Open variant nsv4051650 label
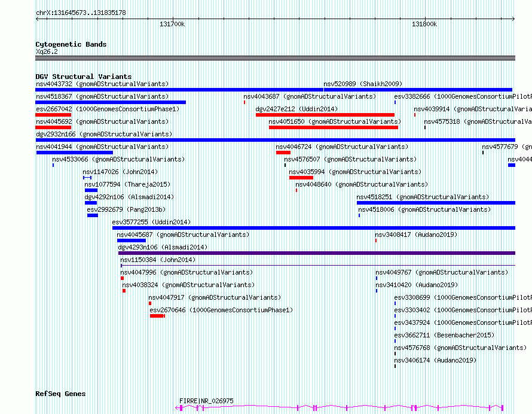 coord(335,121)
